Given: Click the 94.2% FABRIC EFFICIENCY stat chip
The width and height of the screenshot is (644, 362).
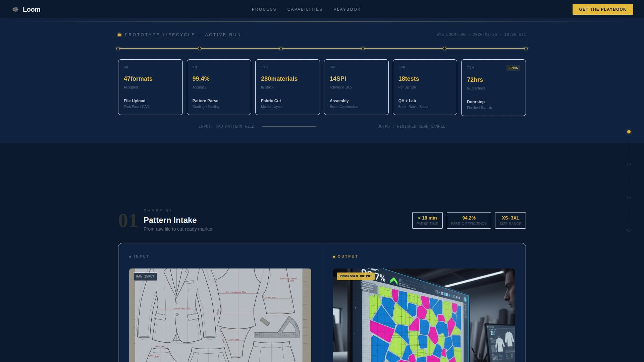Looking at the screenshot, I should pos(469,220).
